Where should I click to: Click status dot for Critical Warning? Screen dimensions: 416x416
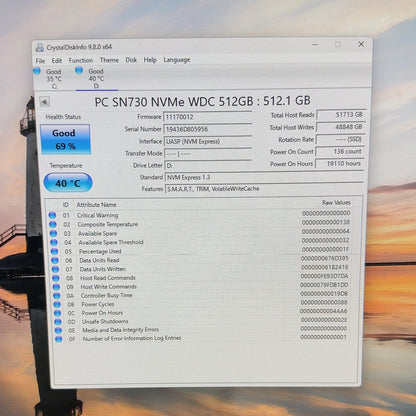(52, 215)
